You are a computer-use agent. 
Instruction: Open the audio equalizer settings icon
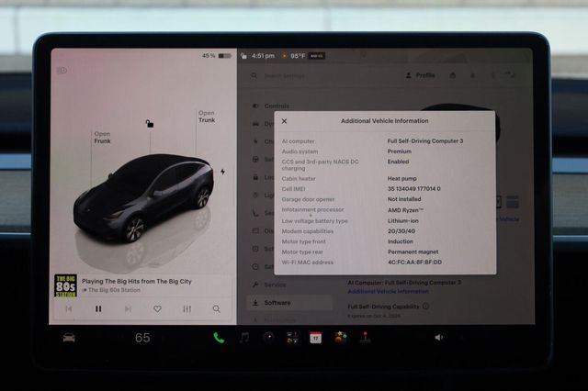(x=187, y=309)
